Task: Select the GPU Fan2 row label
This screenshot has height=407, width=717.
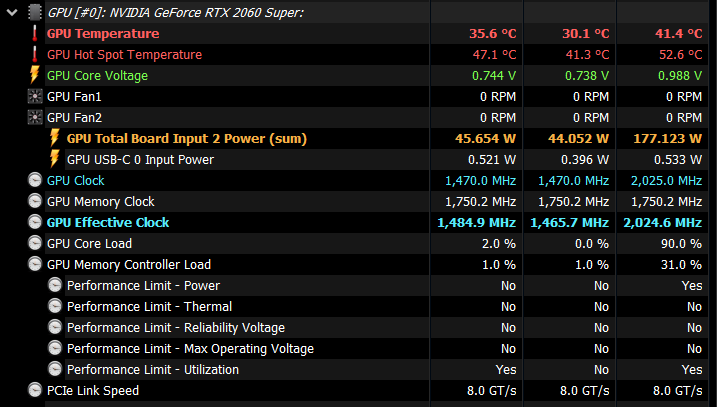Action: 74,118
